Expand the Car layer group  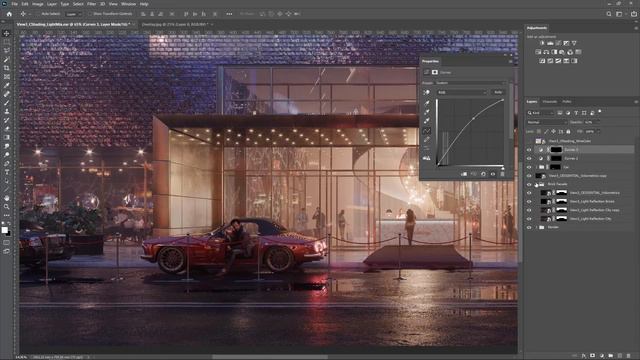(536, 167)
